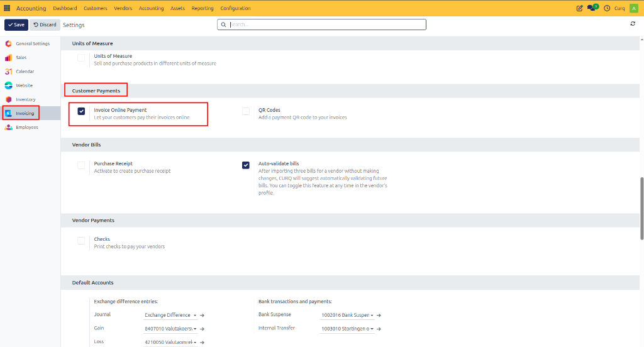This screenshot has width=644, height=347.
Task: Click the Discard button
Action: (x=45, y=25)
